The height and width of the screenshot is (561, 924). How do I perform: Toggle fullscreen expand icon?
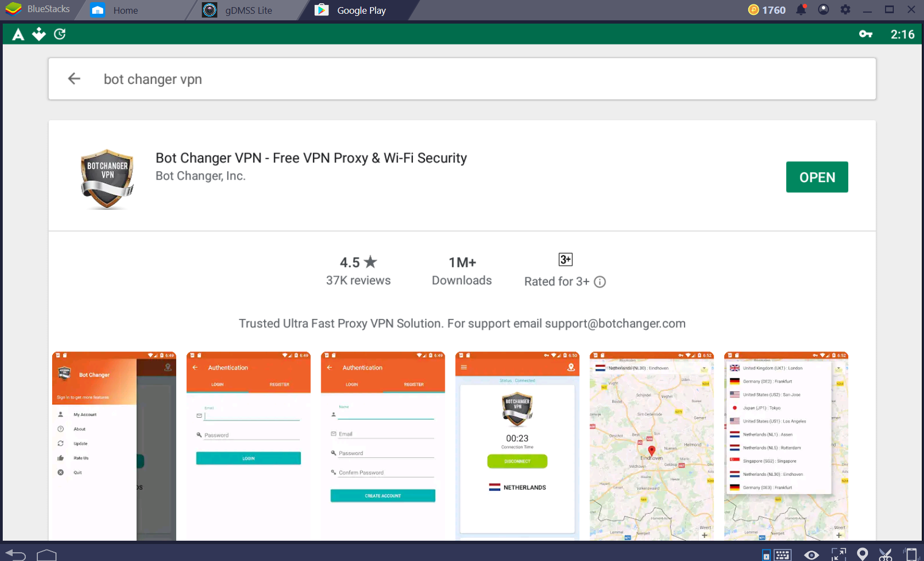(838, 554)
